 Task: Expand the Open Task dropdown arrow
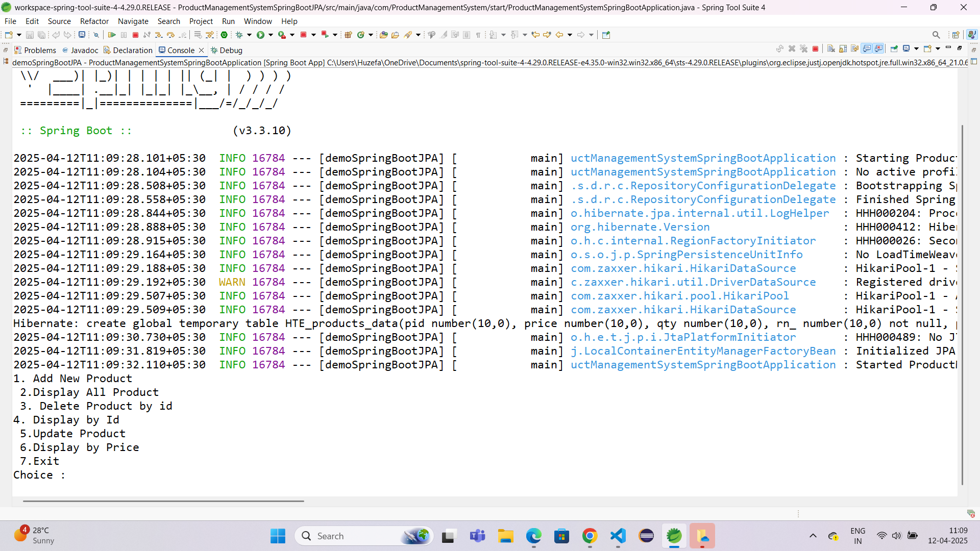[x=418, y=35]
